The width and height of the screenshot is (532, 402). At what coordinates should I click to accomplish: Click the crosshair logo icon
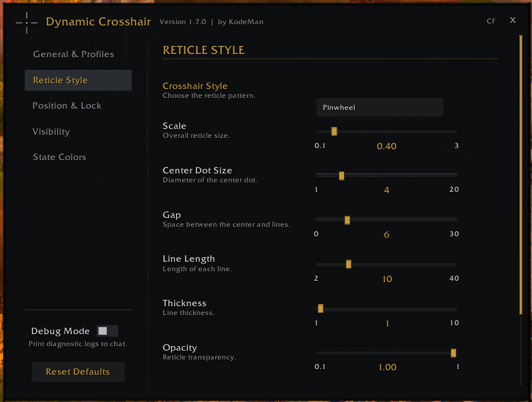(x=27, y=23)
